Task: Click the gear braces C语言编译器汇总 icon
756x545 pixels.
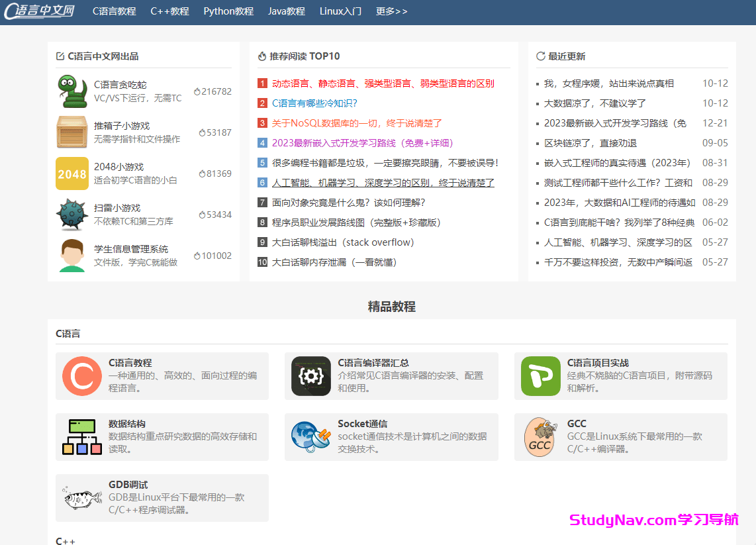Action: (311, 376)
